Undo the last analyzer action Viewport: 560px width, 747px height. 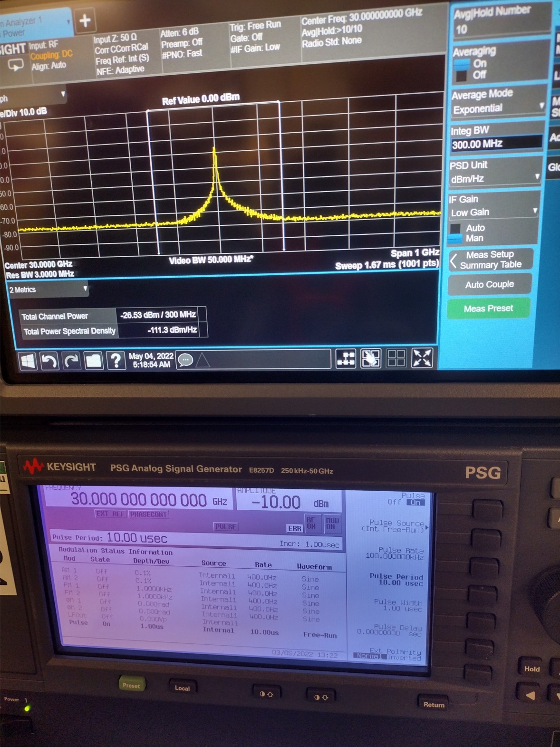point(49,361)
